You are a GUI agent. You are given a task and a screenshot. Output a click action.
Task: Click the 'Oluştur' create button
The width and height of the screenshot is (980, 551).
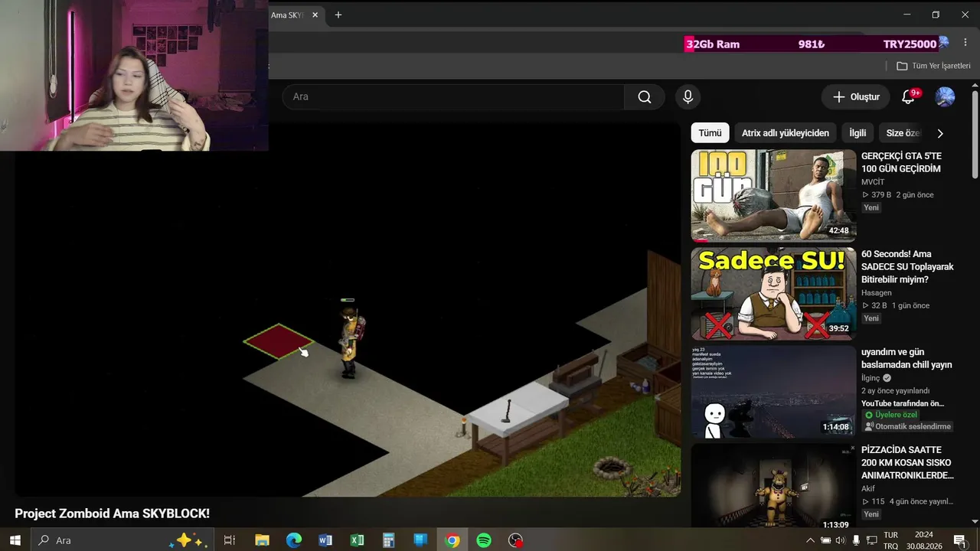(856, 96)
